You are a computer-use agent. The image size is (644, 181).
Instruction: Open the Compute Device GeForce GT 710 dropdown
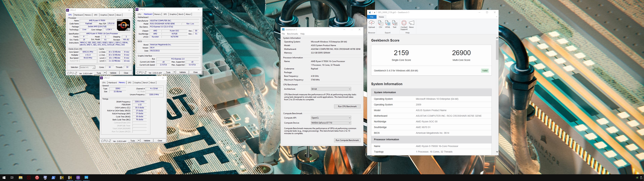[331, 123]
